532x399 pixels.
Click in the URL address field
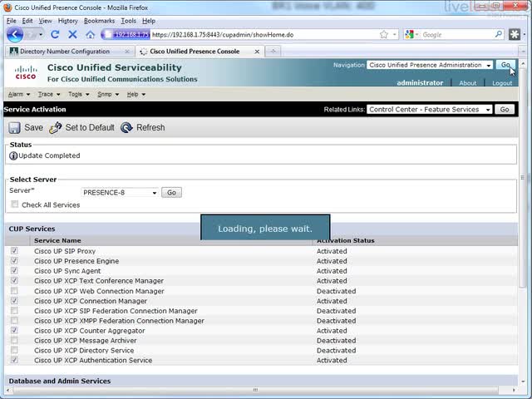[264, 35]
